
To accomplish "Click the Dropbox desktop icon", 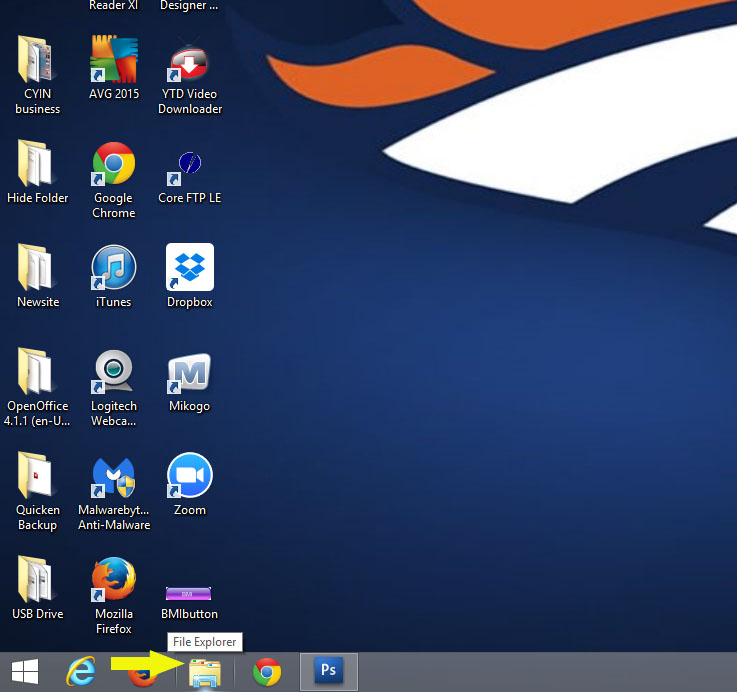I will coord(190,269).
